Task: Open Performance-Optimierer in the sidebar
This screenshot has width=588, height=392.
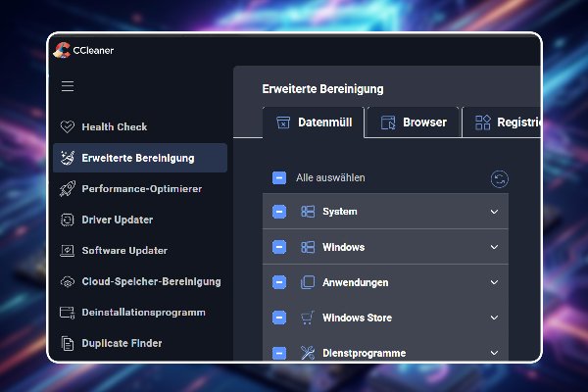Action: 140,189
